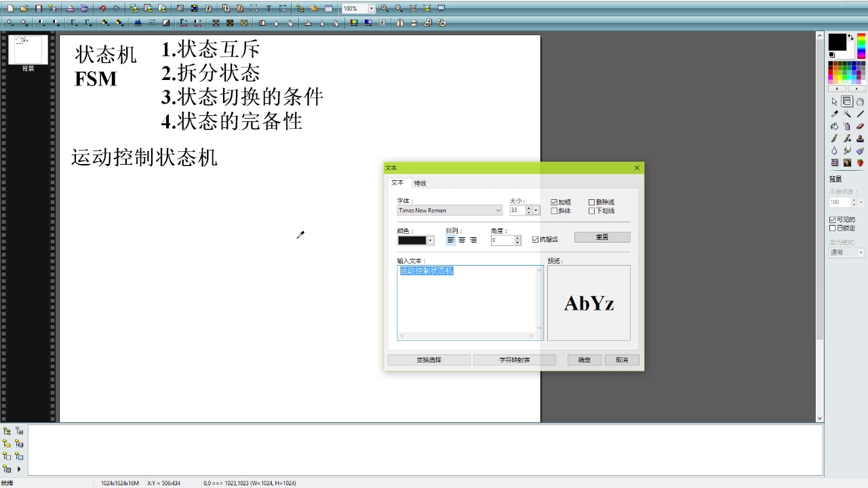Select the Line tool
This screenshot has width=868, height=488.
pyautogui.click(x=860, y=114)
